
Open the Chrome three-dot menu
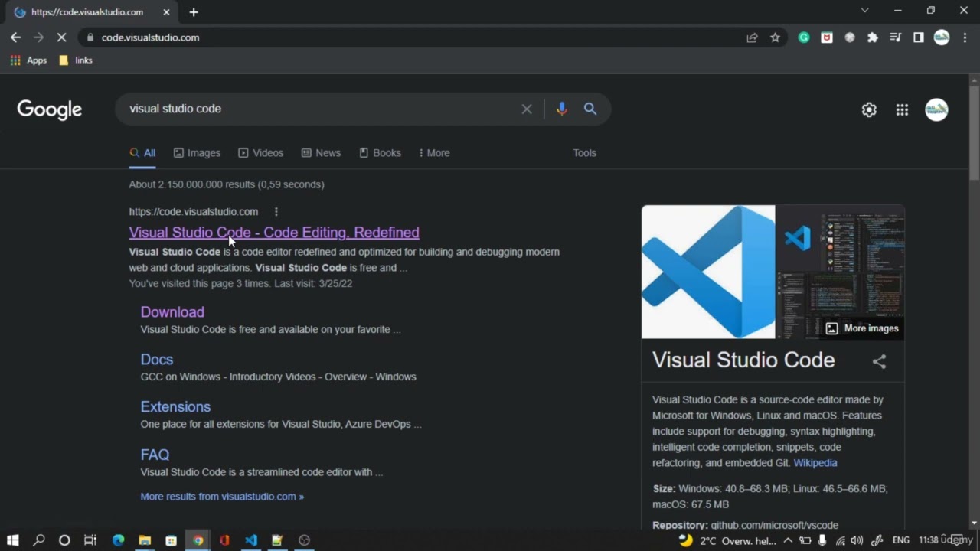pos(965,37)
